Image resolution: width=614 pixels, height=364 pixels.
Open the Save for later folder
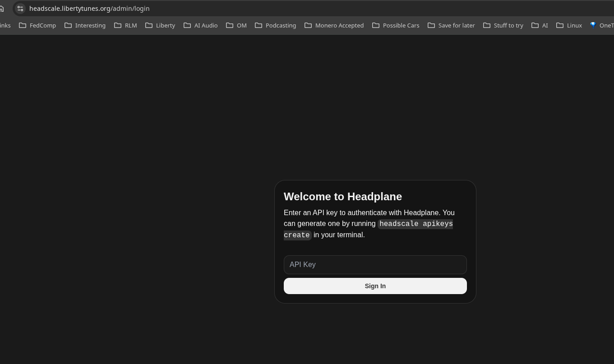pyautogui.click(x=451, y=25)
